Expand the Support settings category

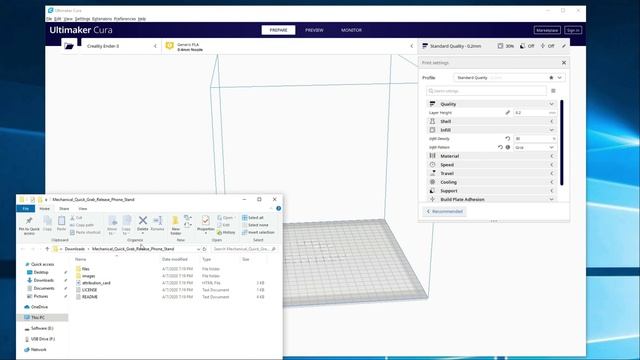click(552, 191)
